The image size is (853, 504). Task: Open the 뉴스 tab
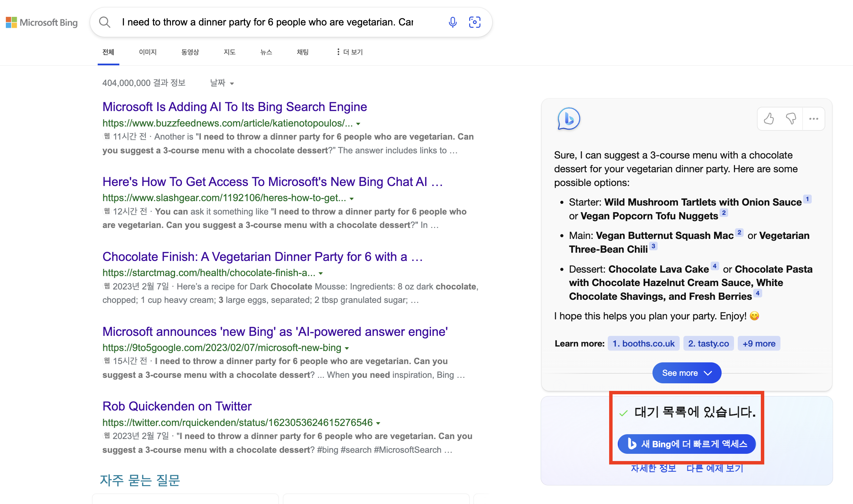coord(266,52)
